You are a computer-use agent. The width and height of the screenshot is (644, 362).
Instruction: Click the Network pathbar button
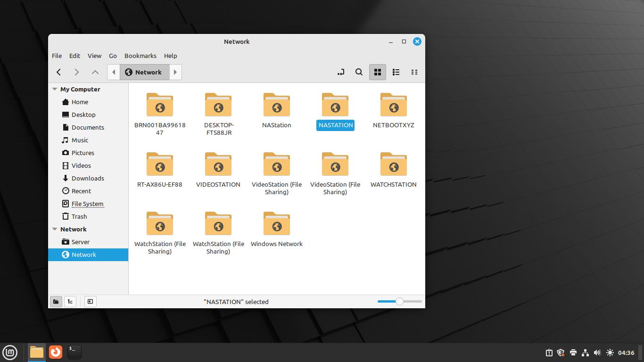[x=144, y=72]
